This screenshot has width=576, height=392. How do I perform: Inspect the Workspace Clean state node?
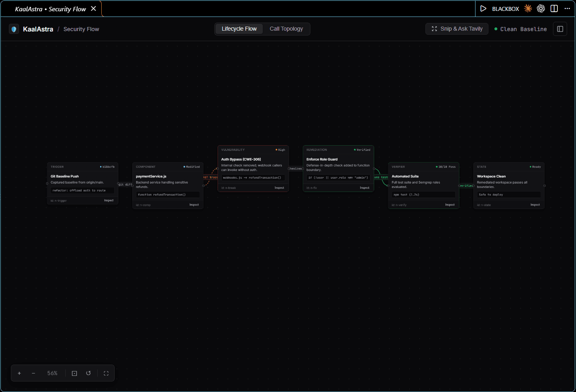[535, 205]
